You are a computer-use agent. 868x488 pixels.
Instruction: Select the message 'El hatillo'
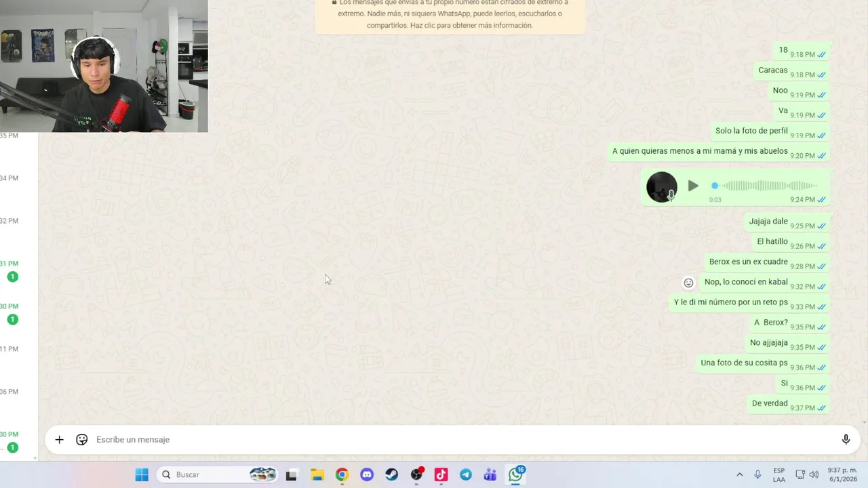[x=772, y=242]
